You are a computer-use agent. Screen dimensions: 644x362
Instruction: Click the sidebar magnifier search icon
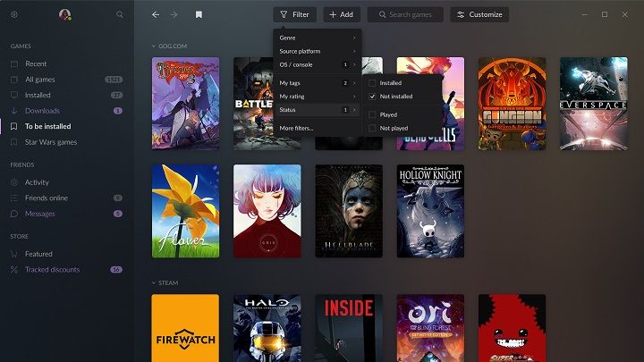(x=120, y=15)
